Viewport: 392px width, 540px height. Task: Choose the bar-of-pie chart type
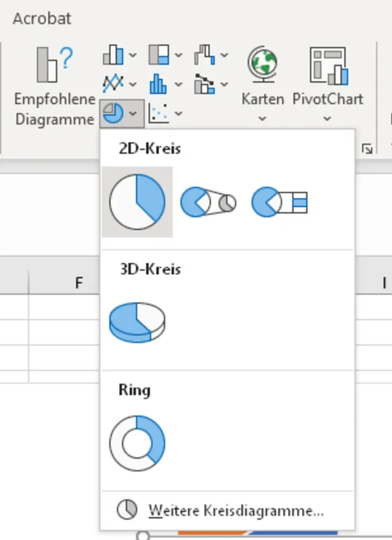[279, 202]
